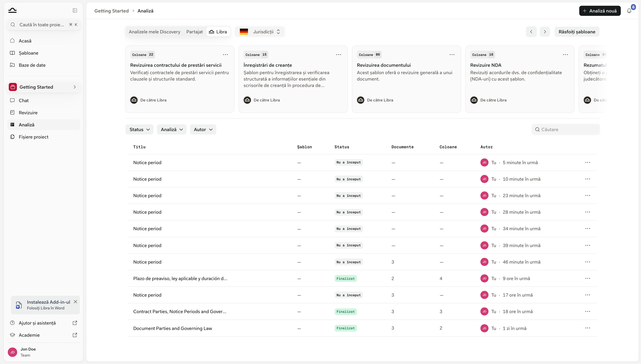The width and height of the screenshot is (641, 364).
Task: Switch to Analizele mele Discovery tab
Action: coord(154,32)
